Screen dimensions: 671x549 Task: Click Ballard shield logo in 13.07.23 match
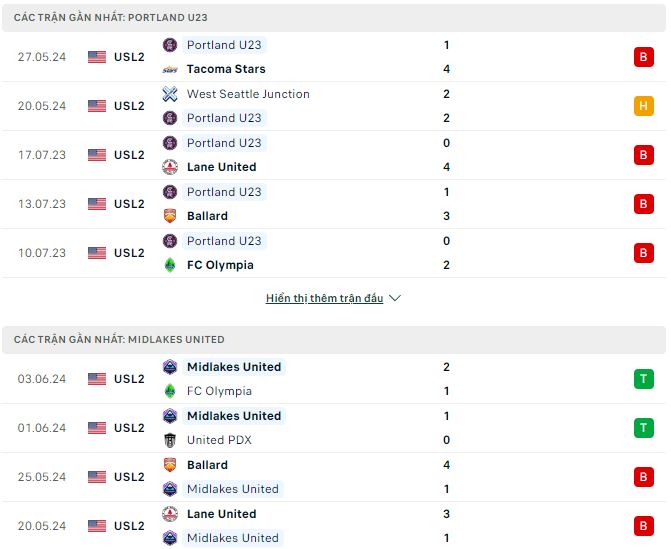click(x=170, y=216)
